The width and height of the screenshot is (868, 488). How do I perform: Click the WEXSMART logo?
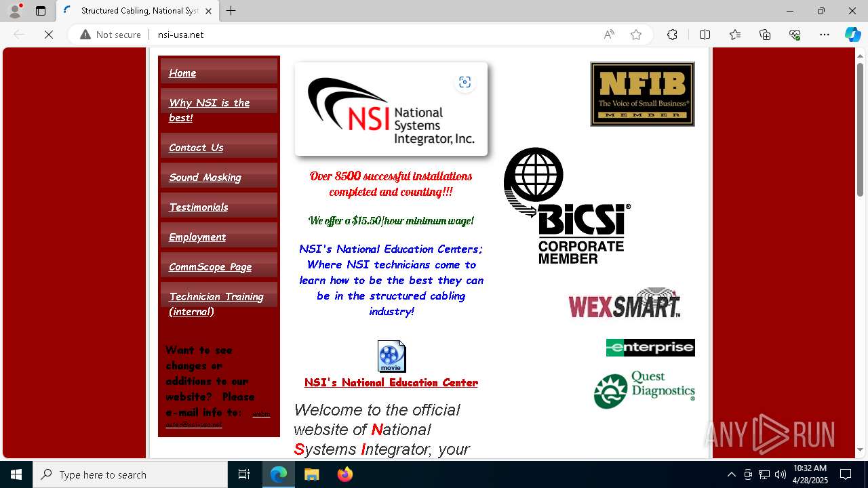pyautogui.click(x=624, y=304)
